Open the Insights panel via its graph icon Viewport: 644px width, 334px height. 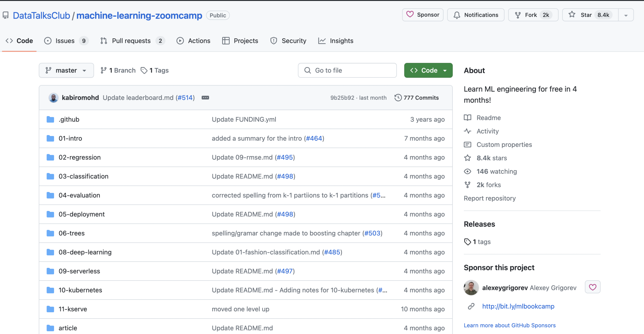click(x=322, y=41)
